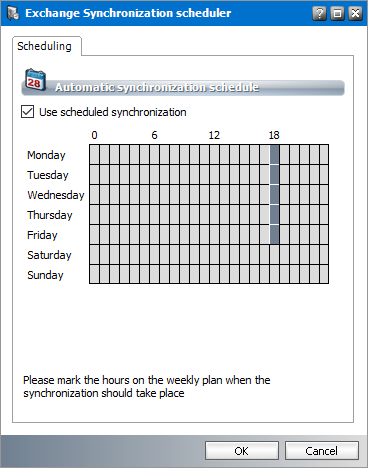Close the Exchange Synchronization scheduler dialog
This screenshot has width=368, height=468.
[x=355, y=13]
